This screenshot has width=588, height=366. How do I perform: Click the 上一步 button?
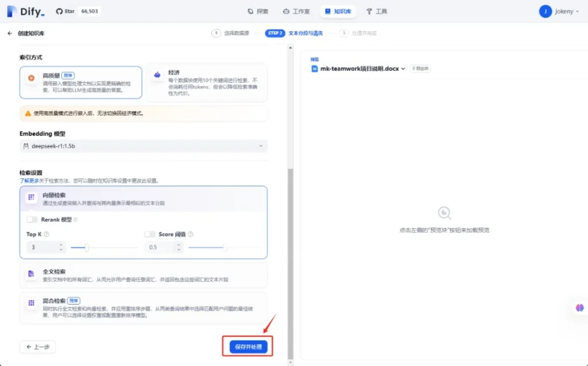[x=38, y=347]
